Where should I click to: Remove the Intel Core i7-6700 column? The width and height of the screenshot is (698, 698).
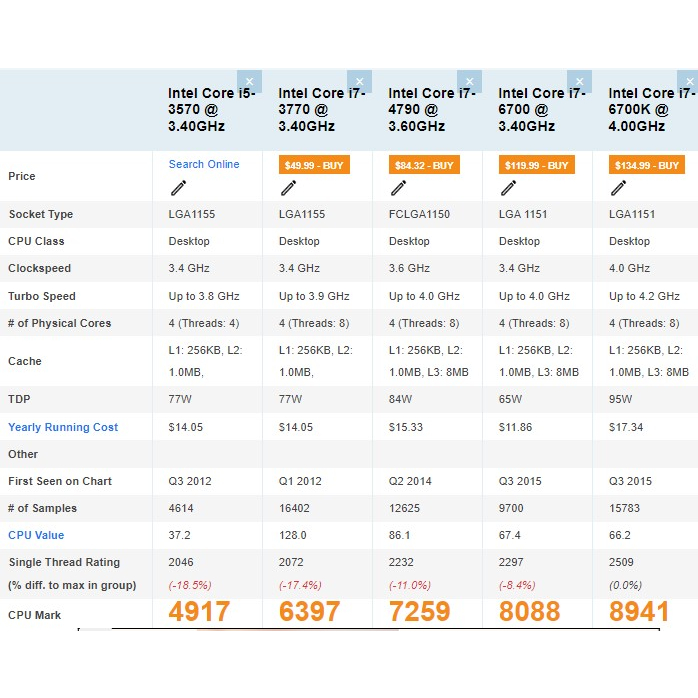click(579, 81)
